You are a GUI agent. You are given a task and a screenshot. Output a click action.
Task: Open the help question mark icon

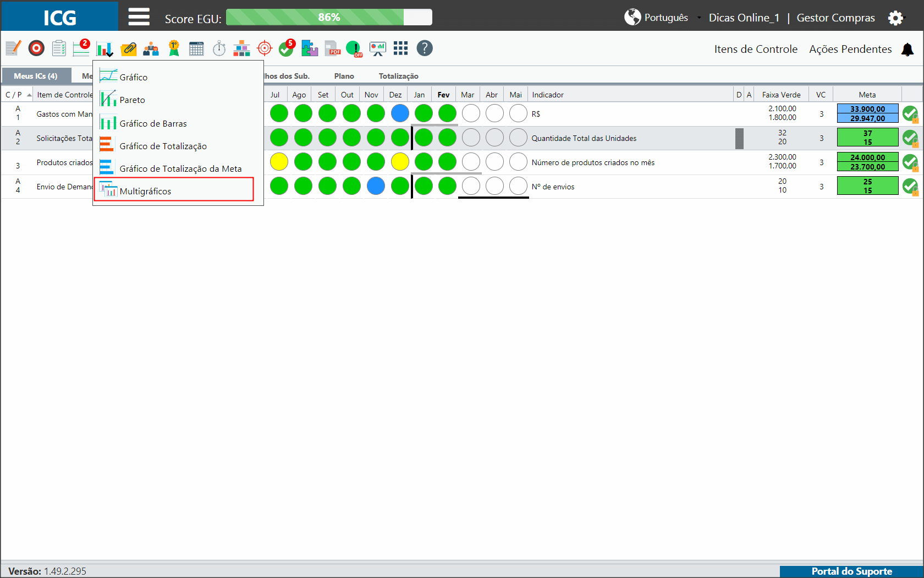tap(424, 48)
